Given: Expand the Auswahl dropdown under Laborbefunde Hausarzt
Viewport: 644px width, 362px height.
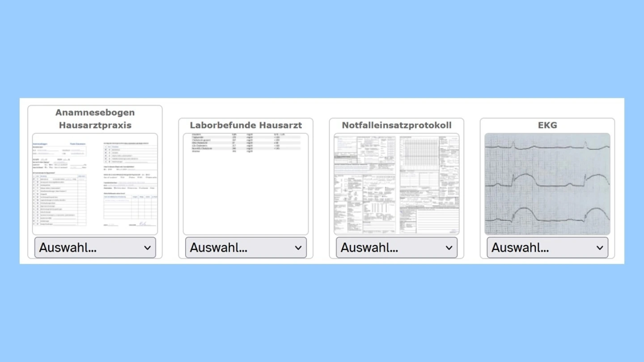Looking at the screenshot, I should click(x=246, y=248).
